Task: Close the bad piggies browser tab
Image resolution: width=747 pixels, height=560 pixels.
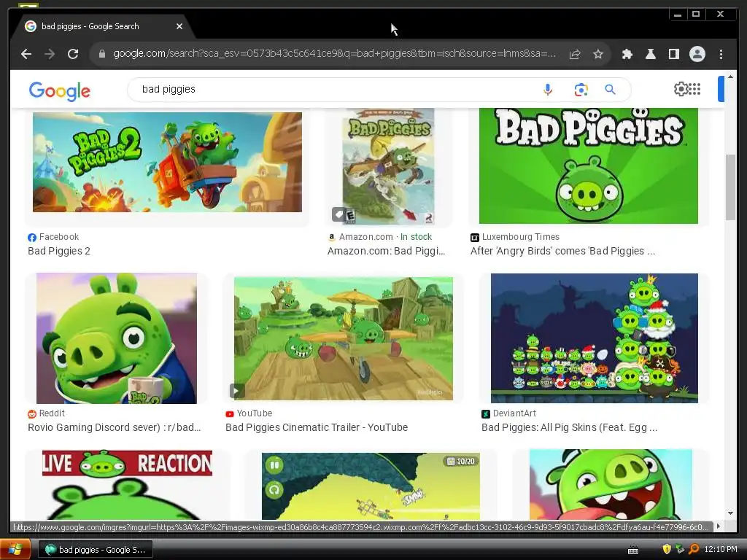Action: click(179, 26)
